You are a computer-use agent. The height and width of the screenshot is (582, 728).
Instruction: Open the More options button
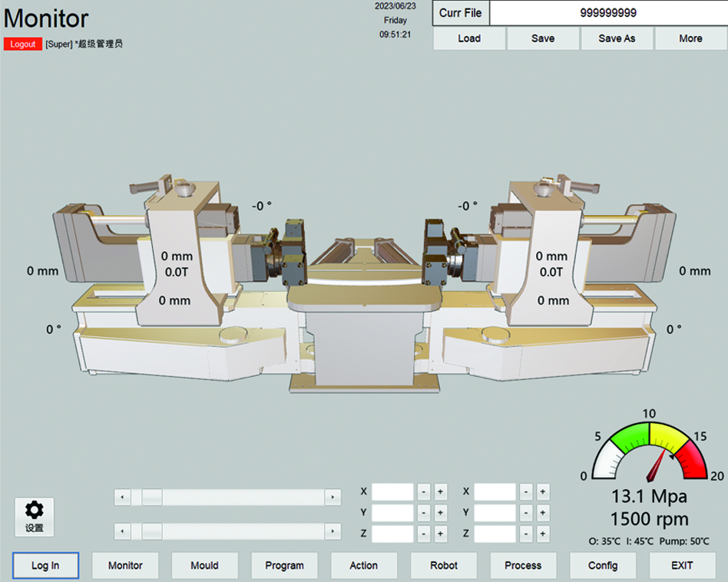[x=690, y=38]
